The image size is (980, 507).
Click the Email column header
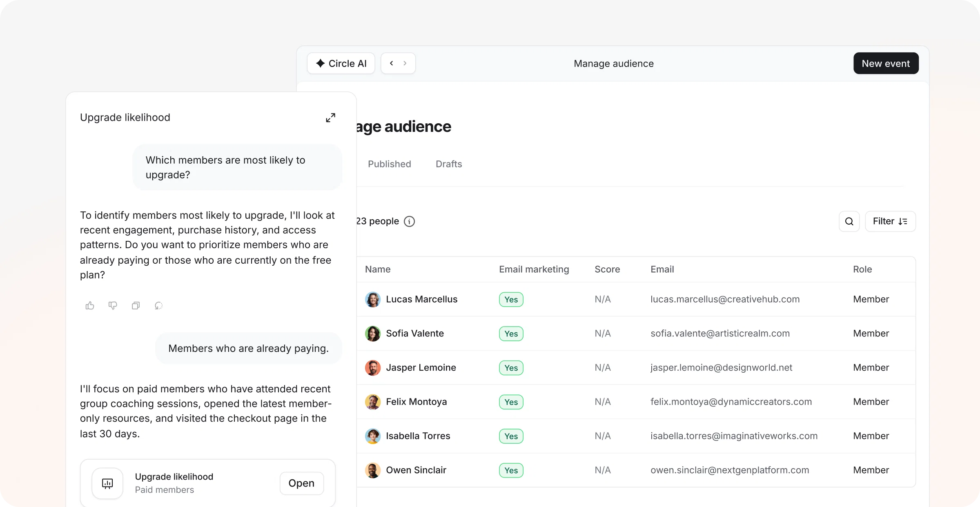point(662,269)
